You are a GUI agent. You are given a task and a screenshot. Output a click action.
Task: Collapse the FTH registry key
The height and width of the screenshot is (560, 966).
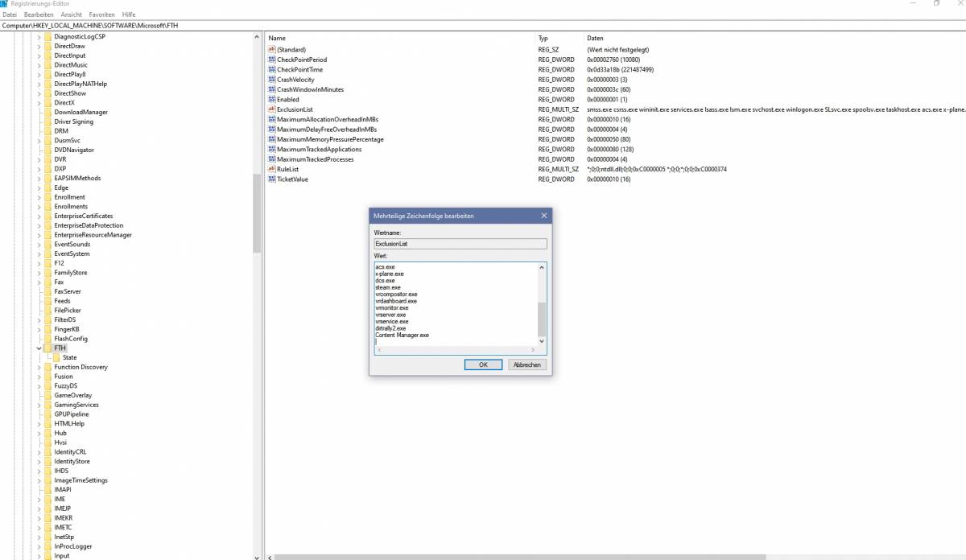39,348
